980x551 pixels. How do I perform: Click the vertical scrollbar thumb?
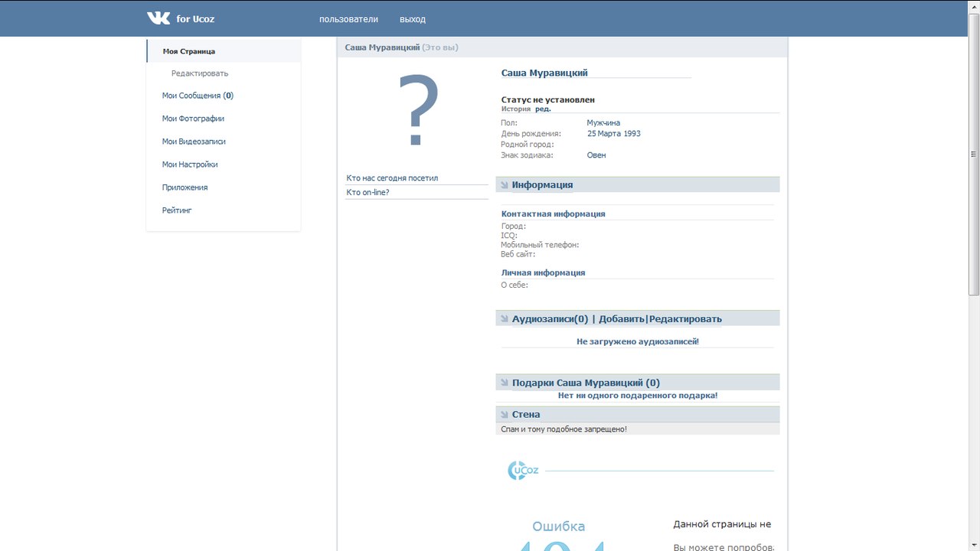click(974, 153)
